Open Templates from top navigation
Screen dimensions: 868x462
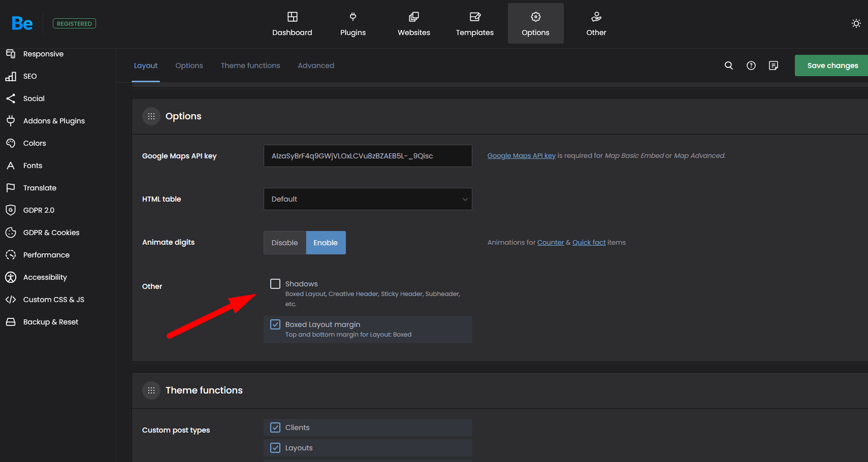click(474, 23)
